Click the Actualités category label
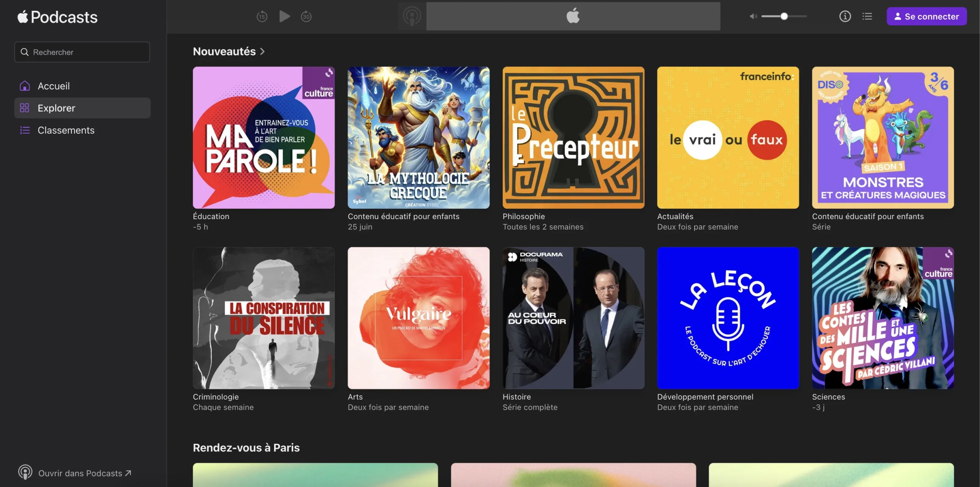The width and height of the screenshot is (980, 487). (x=675, y=216)
